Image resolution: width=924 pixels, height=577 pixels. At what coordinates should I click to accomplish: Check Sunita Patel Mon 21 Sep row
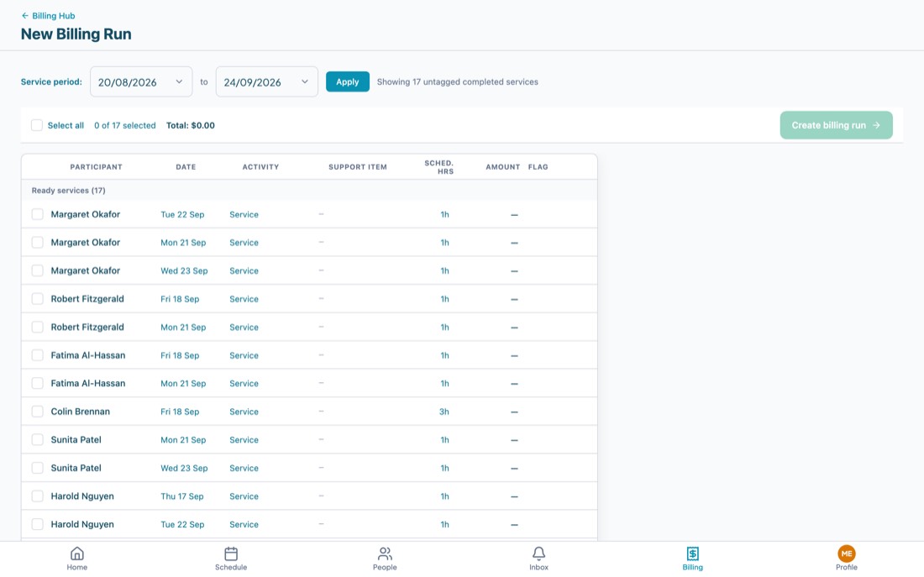[37, 439]
